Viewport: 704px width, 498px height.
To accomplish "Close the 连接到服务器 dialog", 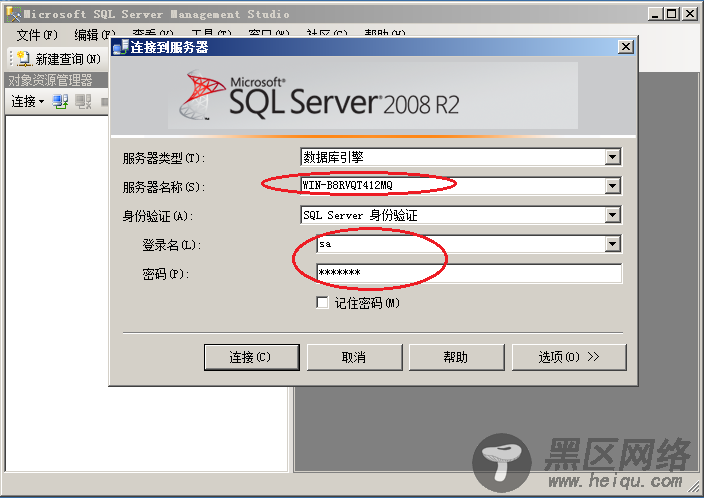I will [x=625, y=47].
